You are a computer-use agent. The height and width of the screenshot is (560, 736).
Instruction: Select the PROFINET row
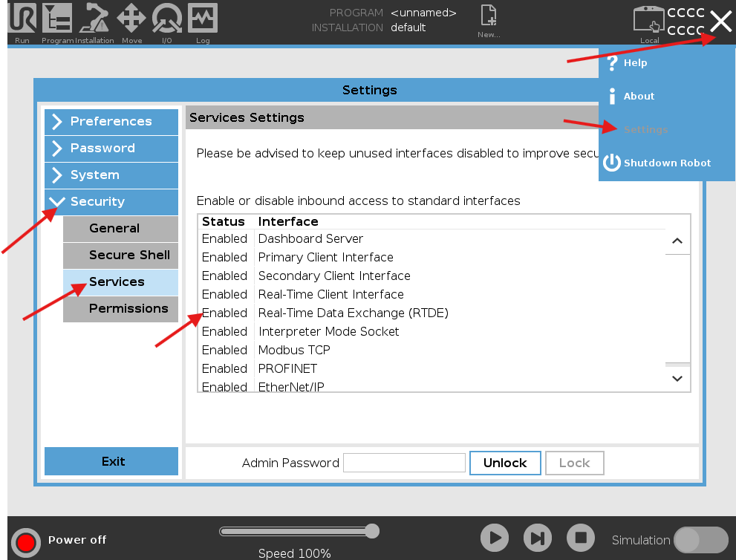[431, 368]
